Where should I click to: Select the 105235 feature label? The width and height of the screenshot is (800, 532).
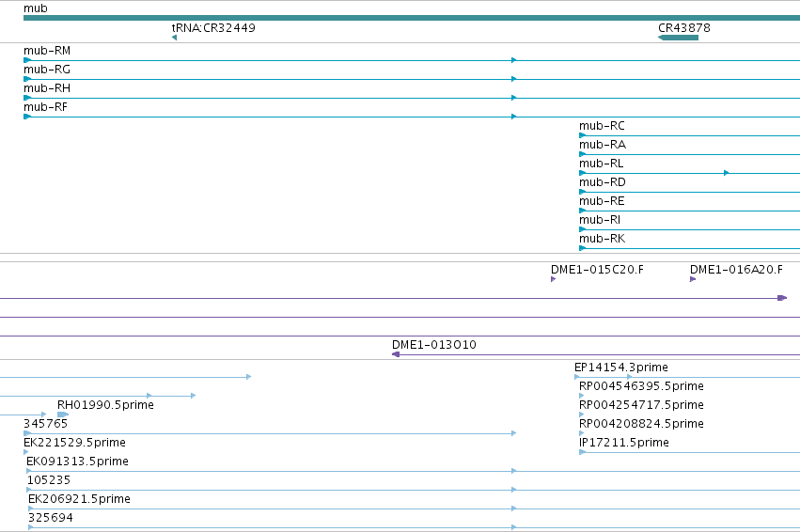tap(49, 481)
